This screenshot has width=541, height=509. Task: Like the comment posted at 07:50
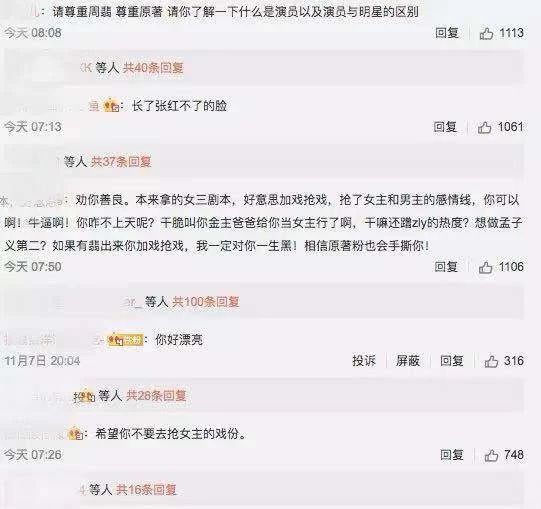[485, 267]
